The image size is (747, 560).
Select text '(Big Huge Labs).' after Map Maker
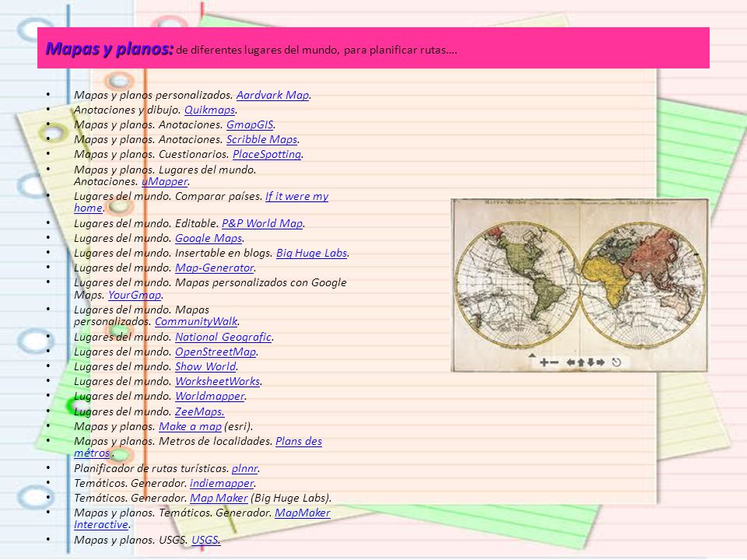(x=290, y=498)
